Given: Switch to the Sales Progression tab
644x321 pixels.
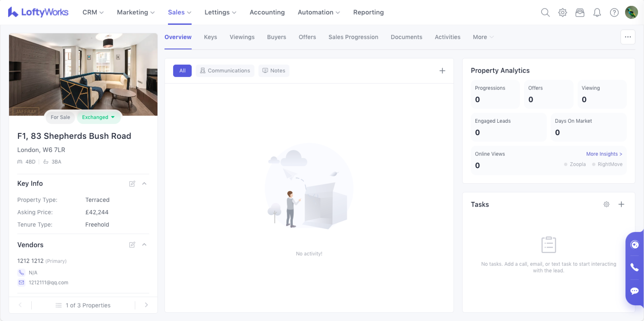Looking at the screenshot, I should (x=353, y=37).
